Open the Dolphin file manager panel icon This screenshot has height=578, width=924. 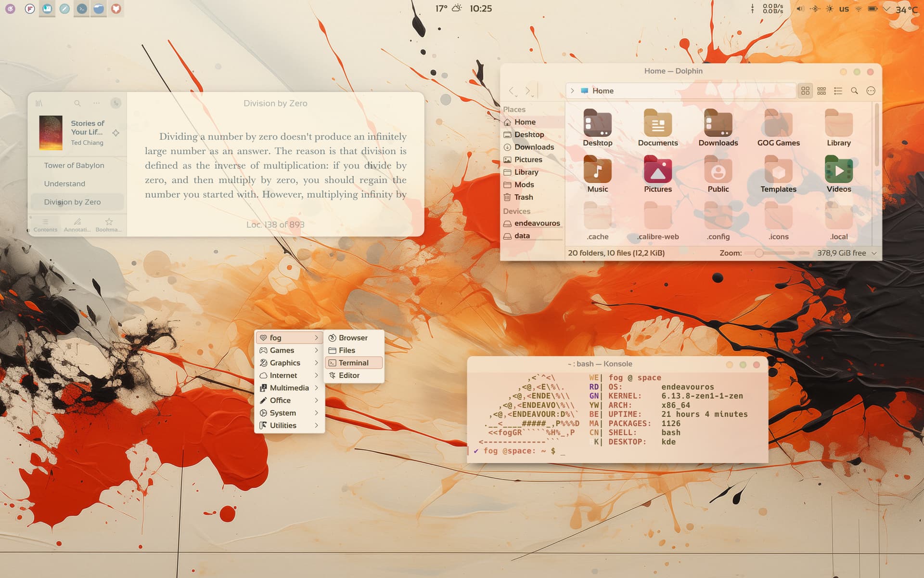coord(99,9)
